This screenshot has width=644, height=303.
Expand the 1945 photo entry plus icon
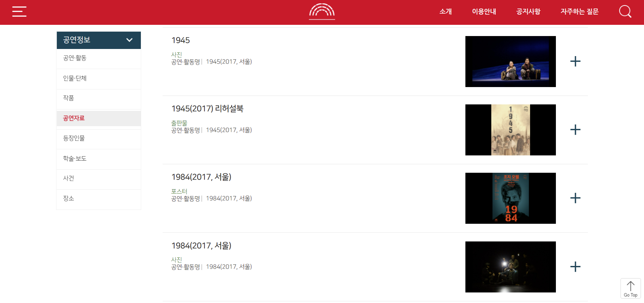point(575,61)
